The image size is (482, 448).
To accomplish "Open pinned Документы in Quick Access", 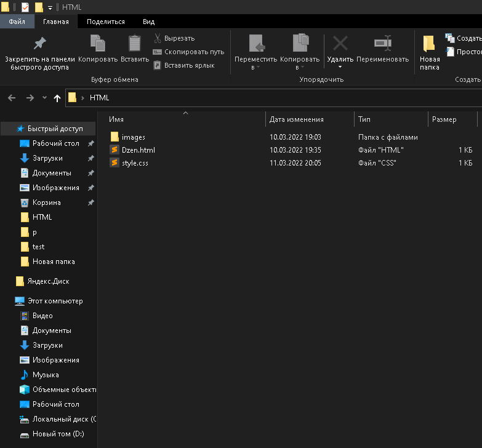I will coord(52,173).
